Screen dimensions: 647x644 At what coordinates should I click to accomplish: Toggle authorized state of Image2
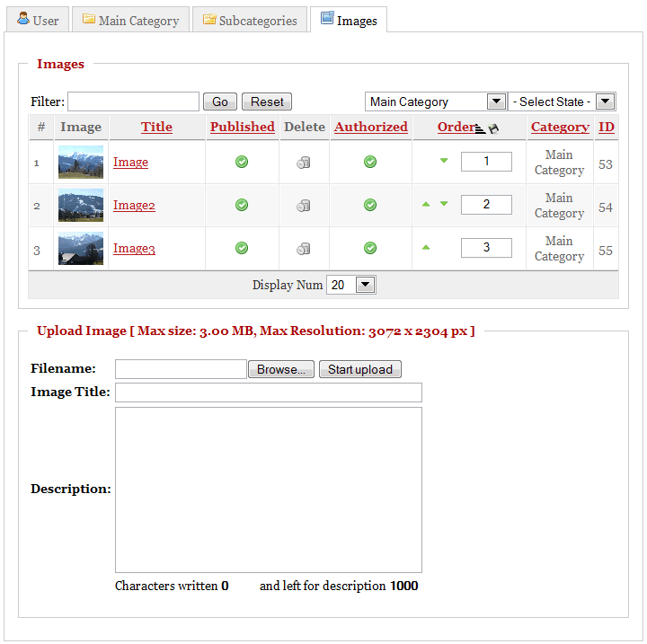(x=370, y=205)
